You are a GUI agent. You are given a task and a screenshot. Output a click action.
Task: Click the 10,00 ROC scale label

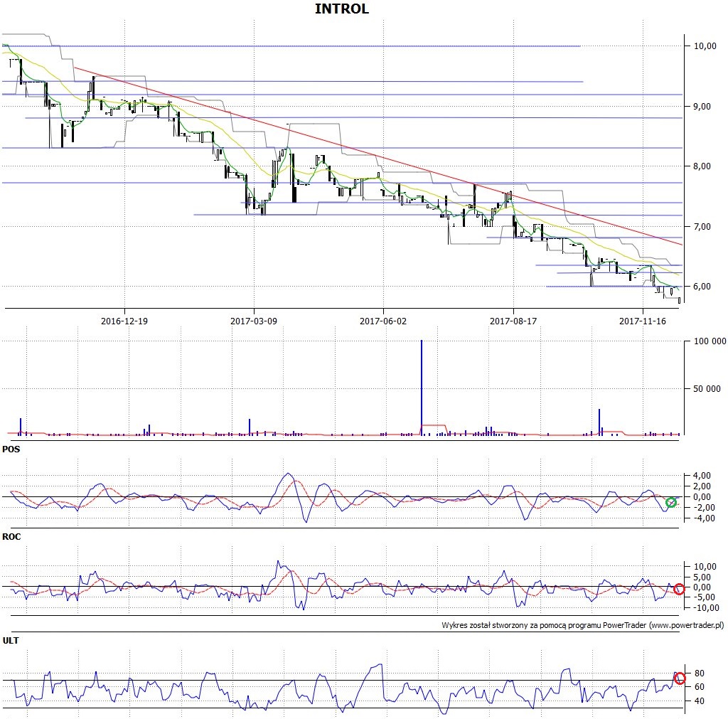pyautogui.click(x=705, y=567)
